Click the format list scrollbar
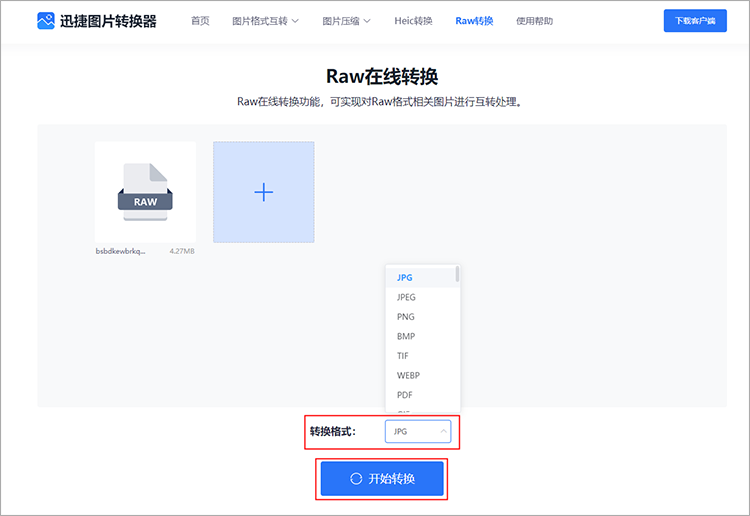This screenshot has height=516, width=750. 458,274
